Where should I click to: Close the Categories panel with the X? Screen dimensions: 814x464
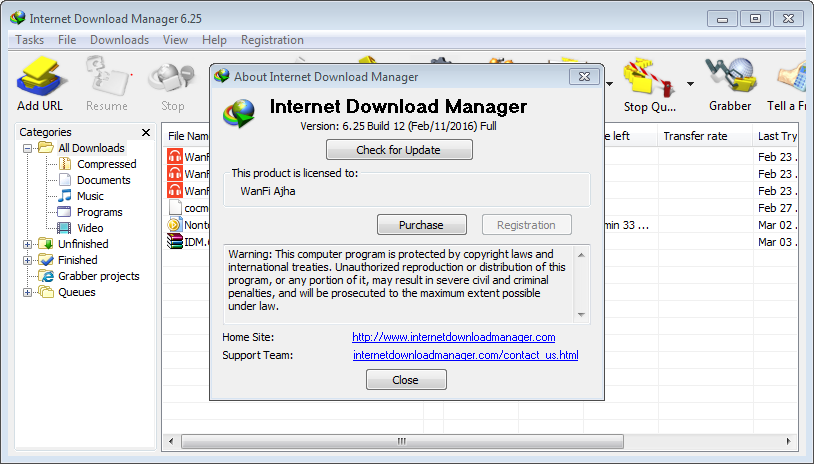point(146,132)
